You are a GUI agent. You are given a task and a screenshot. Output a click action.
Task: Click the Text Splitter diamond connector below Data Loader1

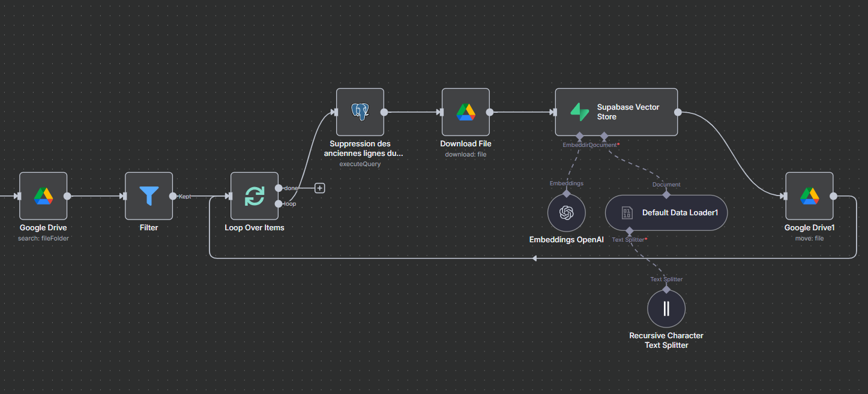(x=629, y=230)
